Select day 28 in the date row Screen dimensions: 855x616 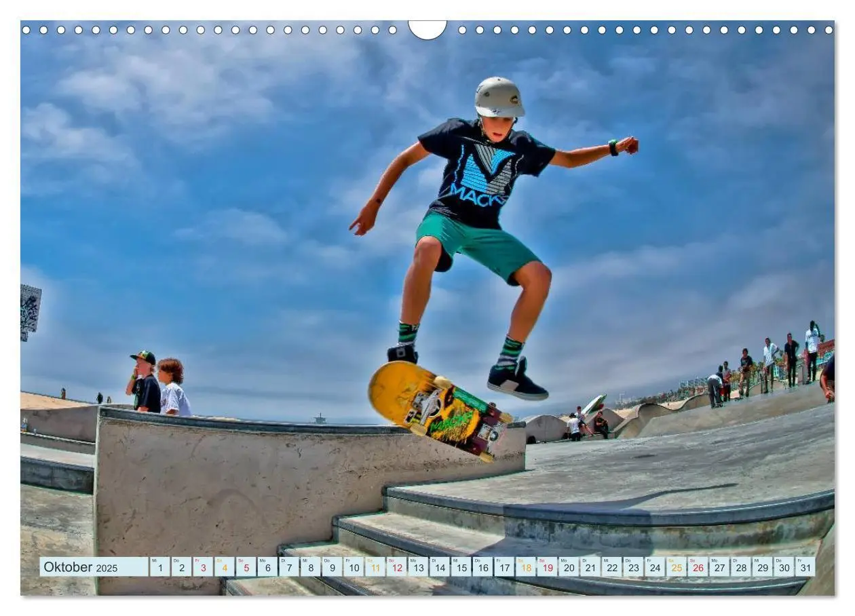(x=742, y=567)
